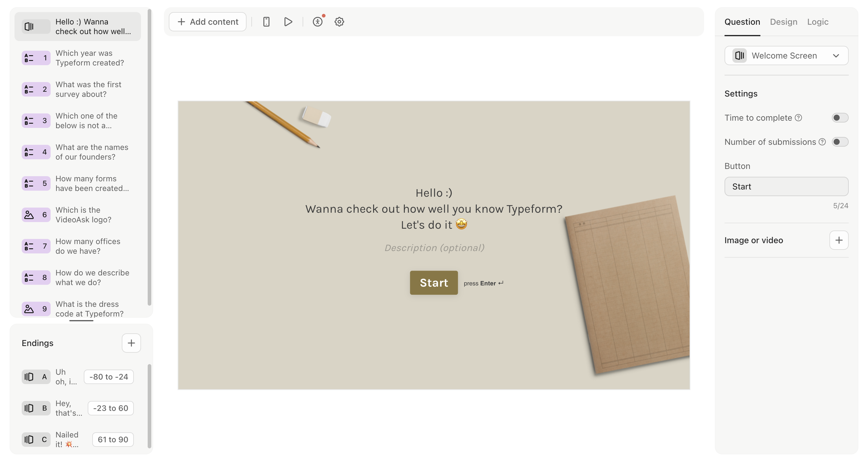Select welcome screen item in sidebar

78,27
